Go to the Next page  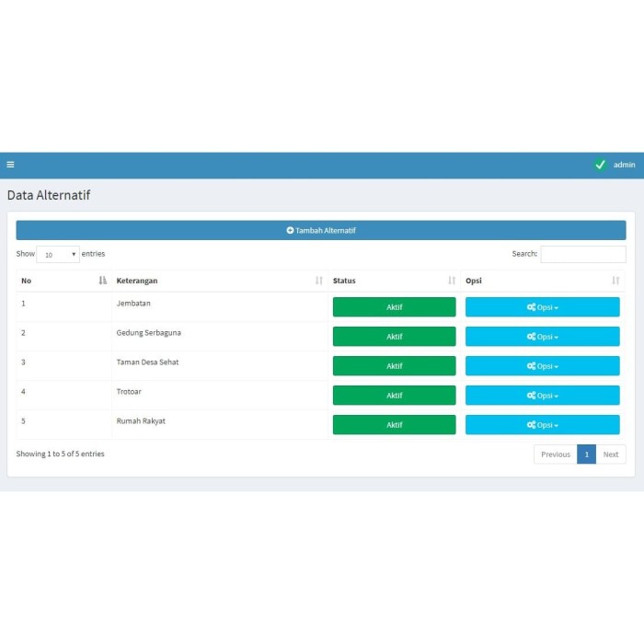(x=611, y=454)
